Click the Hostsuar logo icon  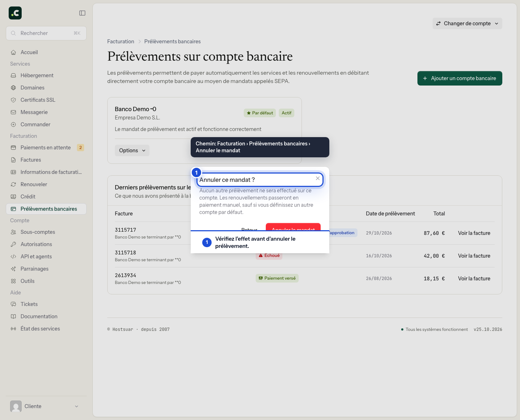pyautogui.click(x=15, y=13)
